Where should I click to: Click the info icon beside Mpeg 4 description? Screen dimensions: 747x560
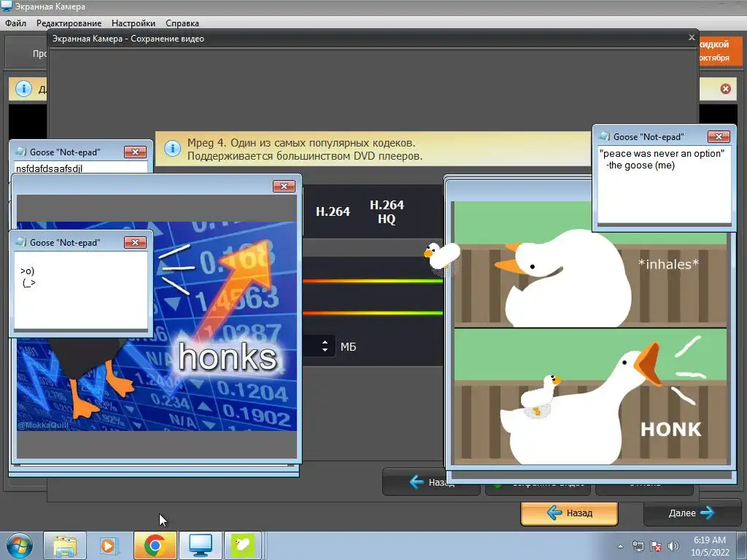[x=172, y=149]
